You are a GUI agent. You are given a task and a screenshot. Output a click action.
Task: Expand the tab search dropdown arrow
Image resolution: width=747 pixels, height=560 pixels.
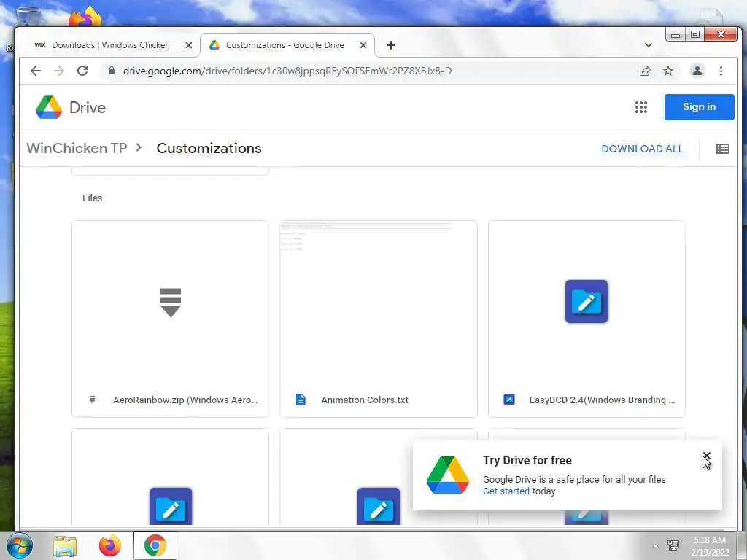coord(648,45)
